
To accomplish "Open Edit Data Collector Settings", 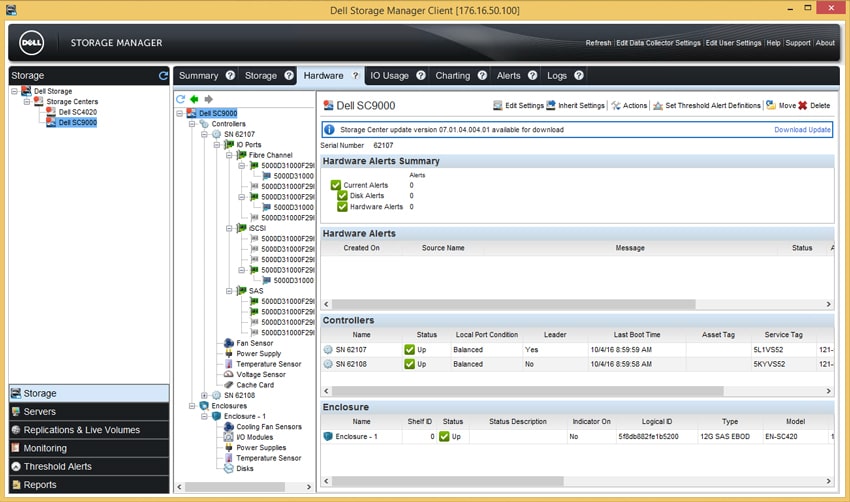I will tap(658, 43).
